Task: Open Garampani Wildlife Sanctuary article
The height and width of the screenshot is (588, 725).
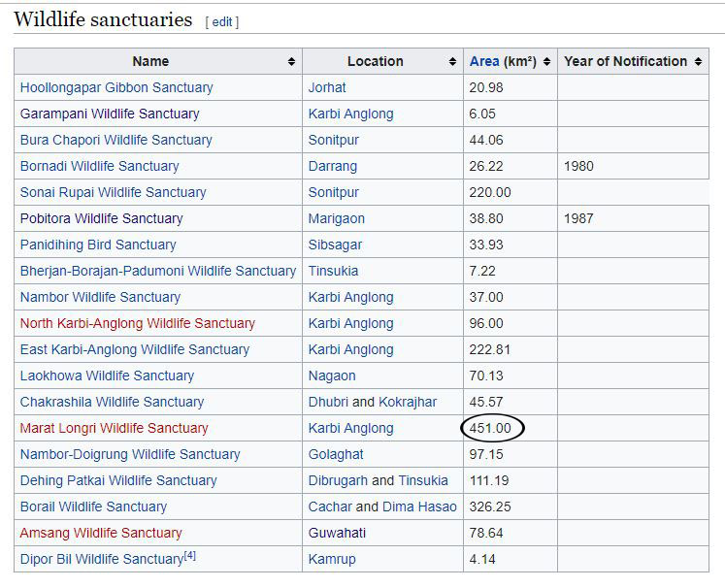Action: point(110,114)
